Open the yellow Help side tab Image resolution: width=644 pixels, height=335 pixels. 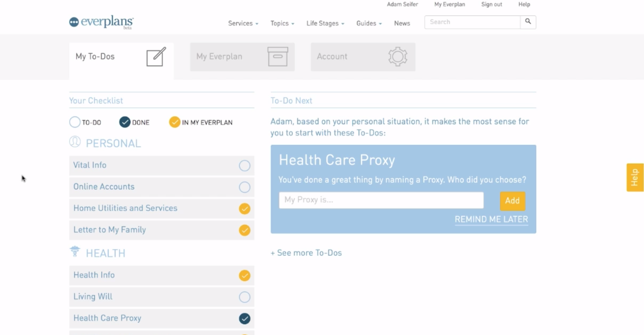click(635, 178)
